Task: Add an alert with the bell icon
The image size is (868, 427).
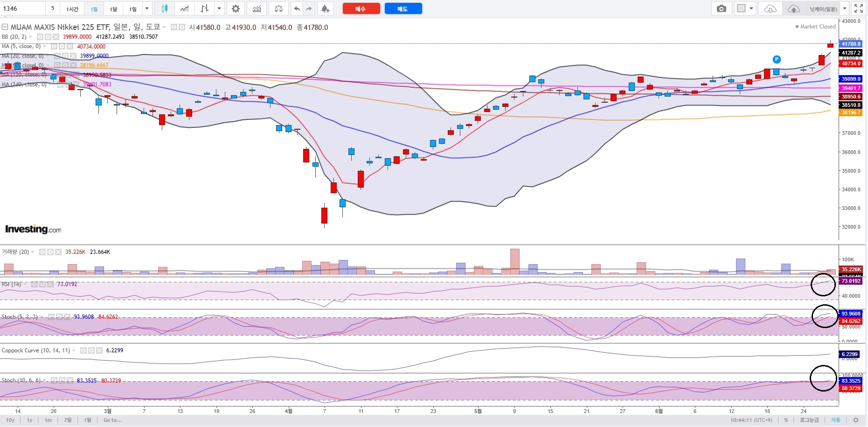Action: point(325,8)
